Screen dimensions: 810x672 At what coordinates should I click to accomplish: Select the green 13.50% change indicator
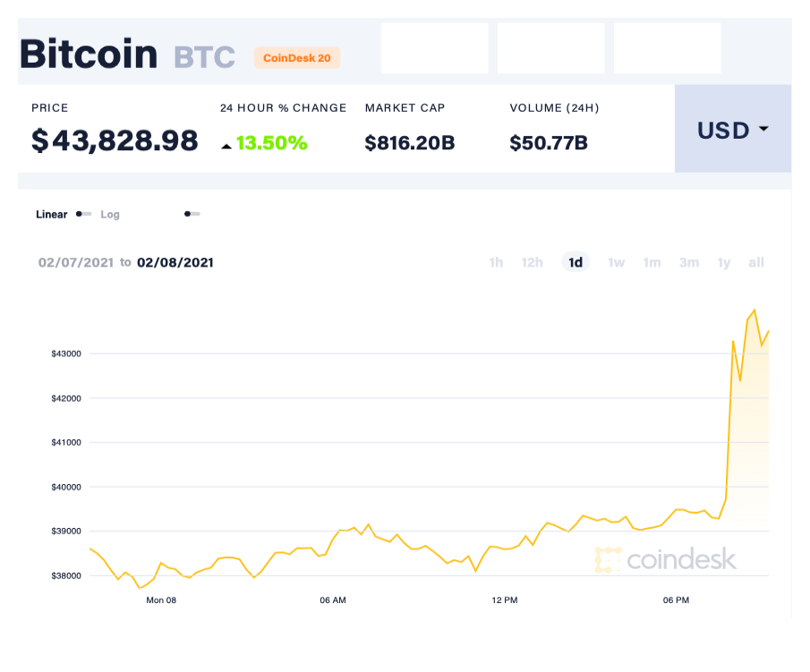[269, 140]
